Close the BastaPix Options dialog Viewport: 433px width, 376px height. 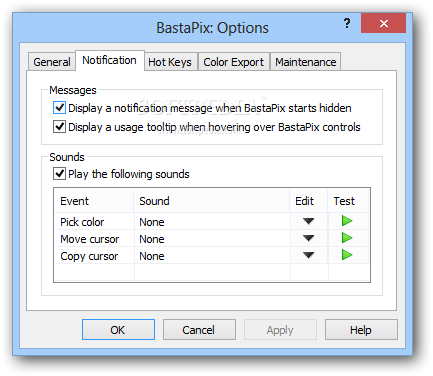click(383, 23)
